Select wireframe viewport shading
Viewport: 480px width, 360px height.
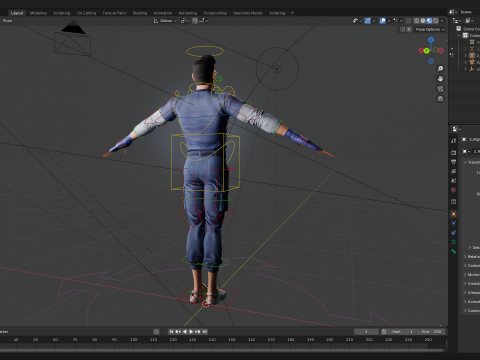click(x=417, y=21)
